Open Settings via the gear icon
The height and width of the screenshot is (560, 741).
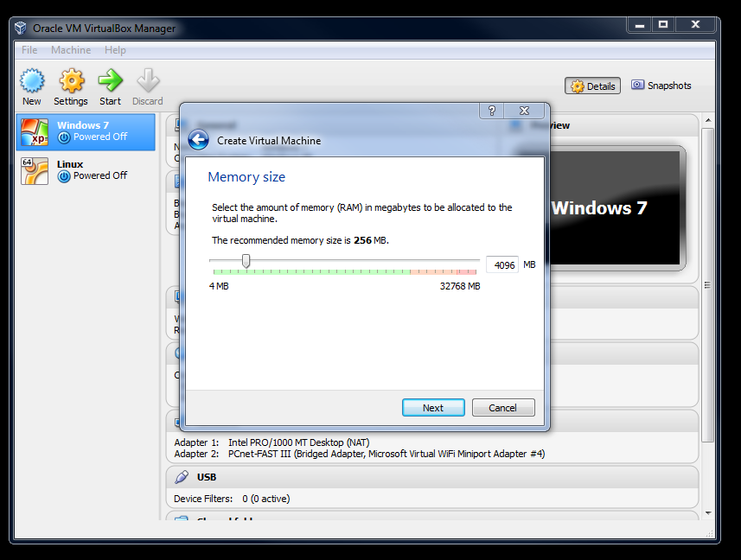pyautogui.click(x=72, y=80)
